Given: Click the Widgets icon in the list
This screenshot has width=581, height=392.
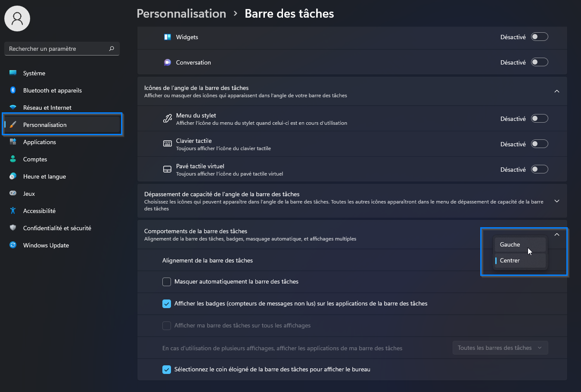Looking at the screenshot, I should pyautogui.click(x=168, y=37).
